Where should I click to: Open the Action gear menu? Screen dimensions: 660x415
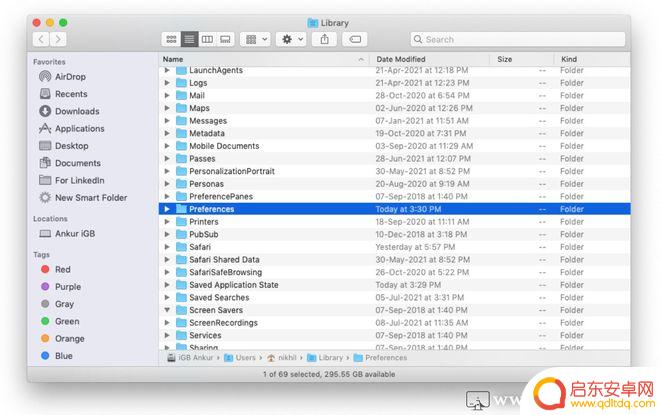point(291,40)
